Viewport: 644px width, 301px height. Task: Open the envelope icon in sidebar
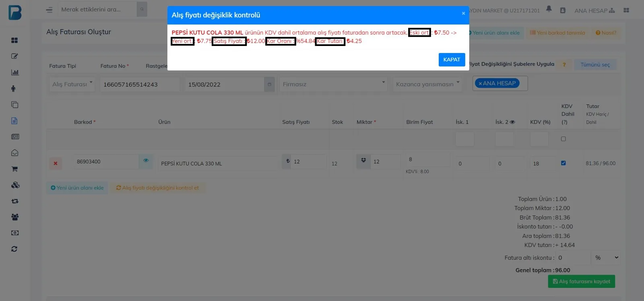[15, 153]
